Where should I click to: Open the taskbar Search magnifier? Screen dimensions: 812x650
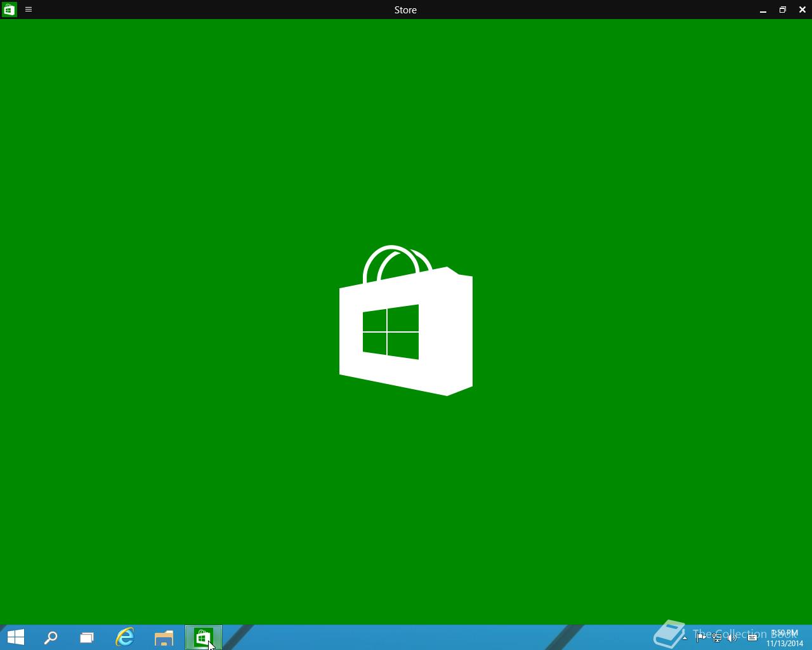pyautogui.click(x=51, y=637)
